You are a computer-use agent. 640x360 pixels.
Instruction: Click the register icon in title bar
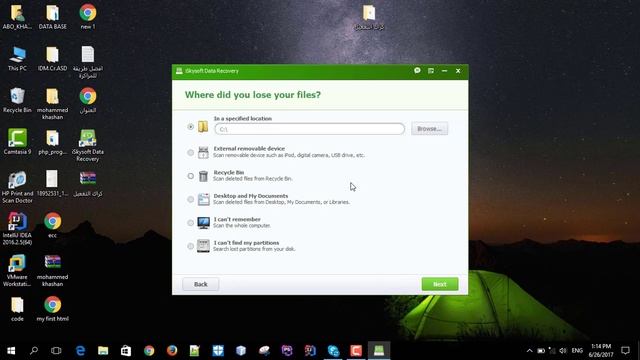pos(431,71)
